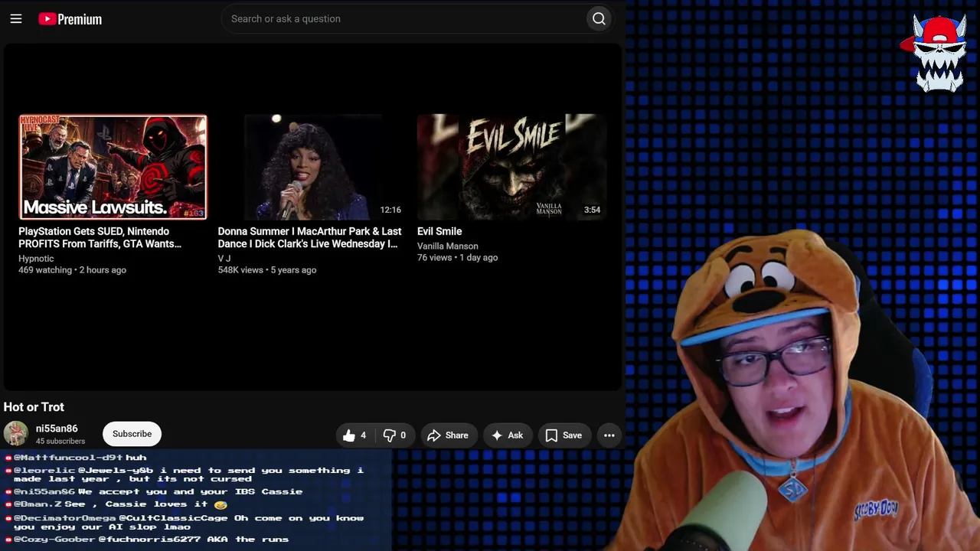
Task: Go to YouTube Premium home logo
Action: click(70, 19)
